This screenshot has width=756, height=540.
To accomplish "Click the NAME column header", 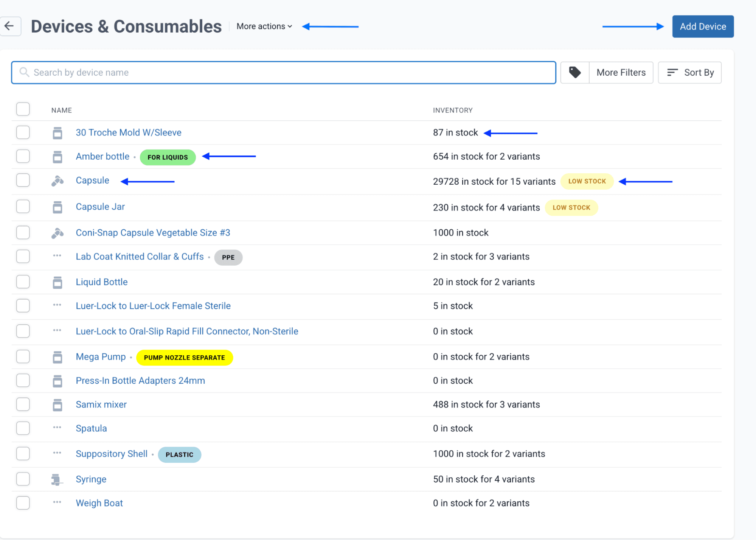I will 62,110.
